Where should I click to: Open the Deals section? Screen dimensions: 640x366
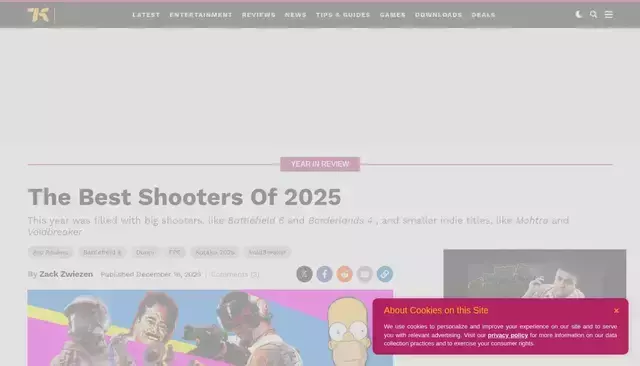tap(483, 15)
